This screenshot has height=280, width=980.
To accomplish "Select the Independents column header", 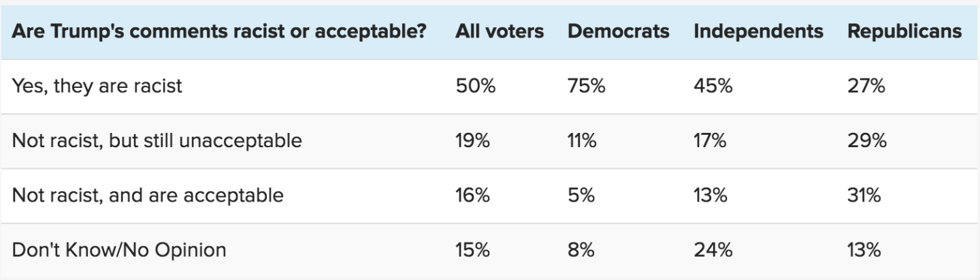I will click(x=758, y=31).
